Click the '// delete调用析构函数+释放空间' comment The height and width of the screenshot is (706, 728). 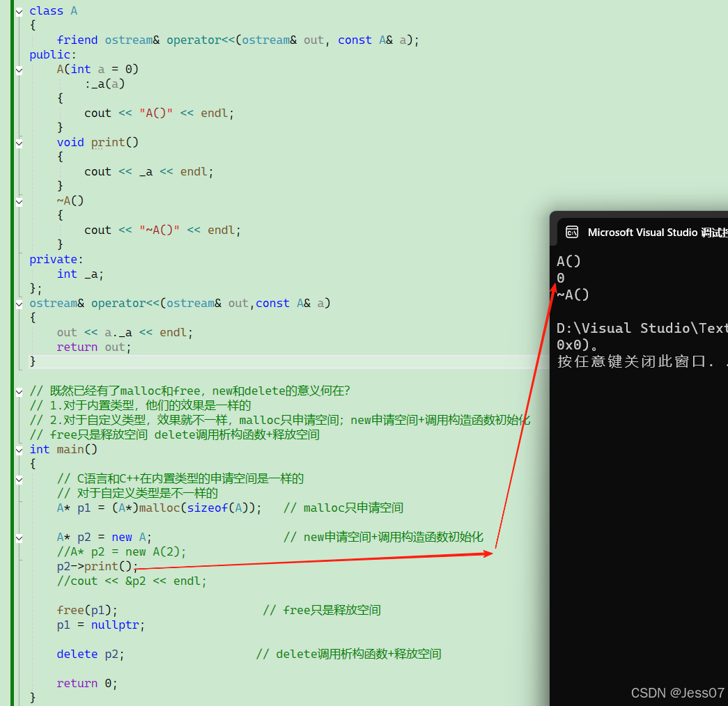click(x=349, y=654)
